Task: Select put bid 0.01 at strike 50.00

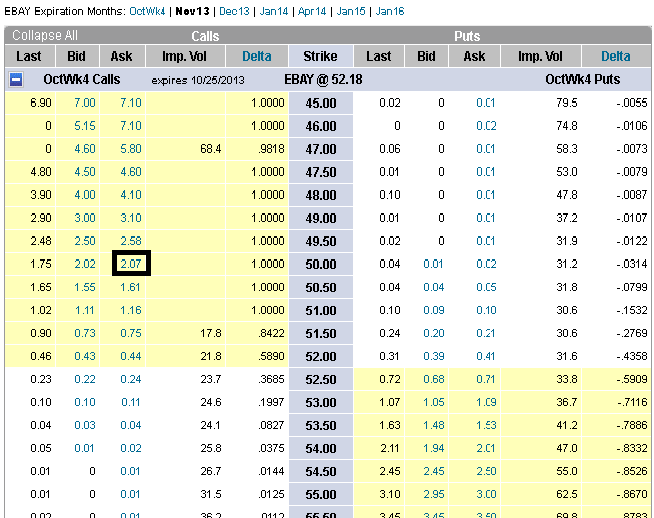Action: tap(433, 264)
